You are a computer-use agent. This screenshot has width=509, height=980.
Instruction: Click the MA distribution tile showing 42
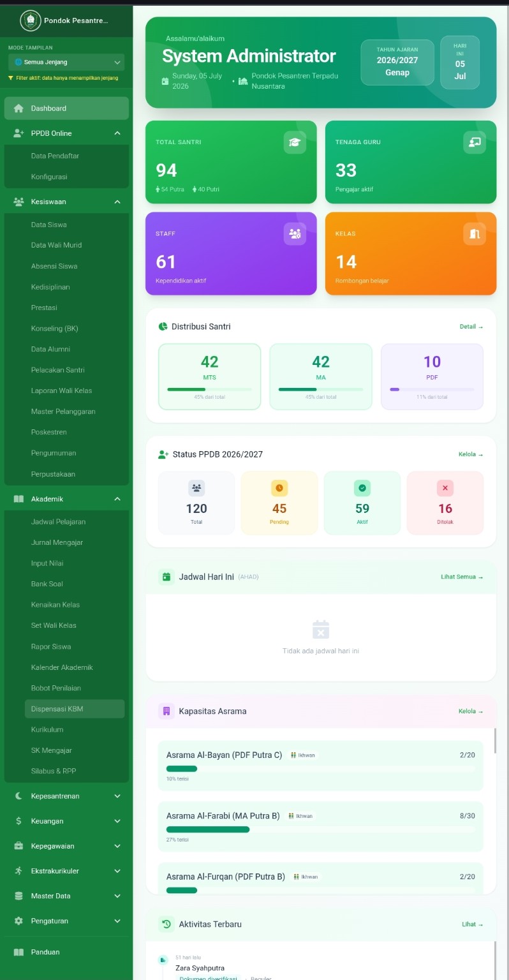[321, 376]
